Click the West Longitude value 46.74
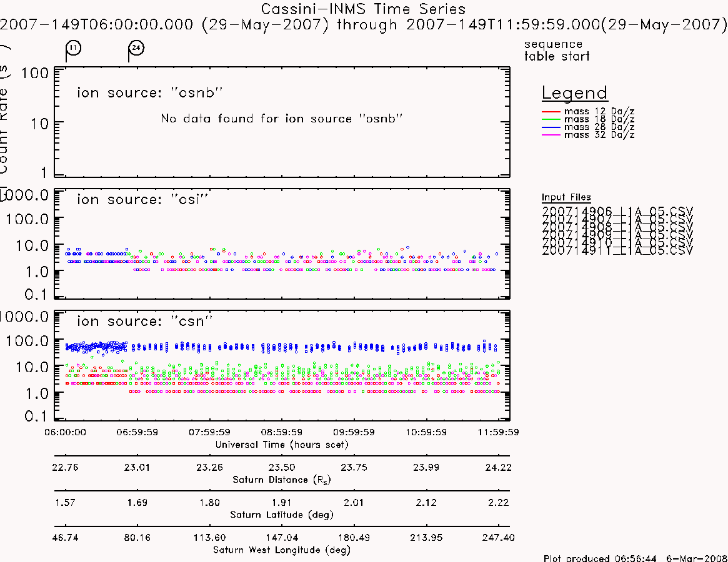The width and height of the screenshot is (728, 562). point(65,538)
